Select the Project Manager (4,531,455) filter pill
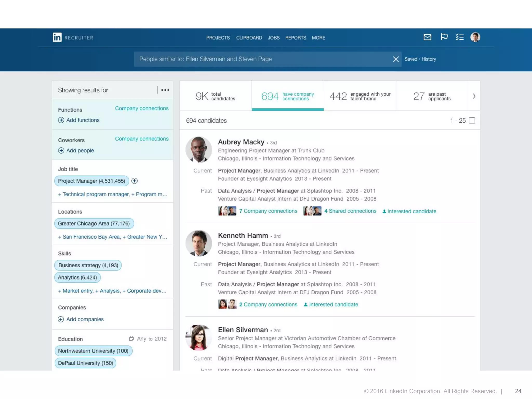The height and width of the screenshot is (399, 532). (x=91, y=181)
